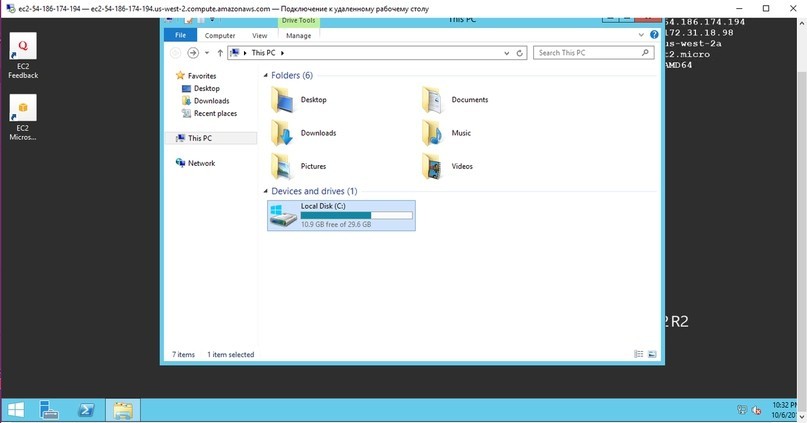
Task: Open the Windows Start button
Action: (x=15, y=410)
